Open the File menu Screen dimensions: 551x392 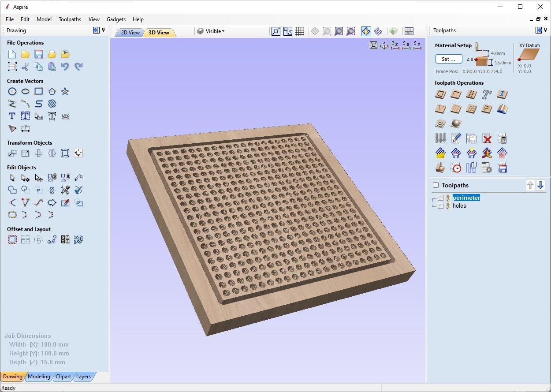10,19
